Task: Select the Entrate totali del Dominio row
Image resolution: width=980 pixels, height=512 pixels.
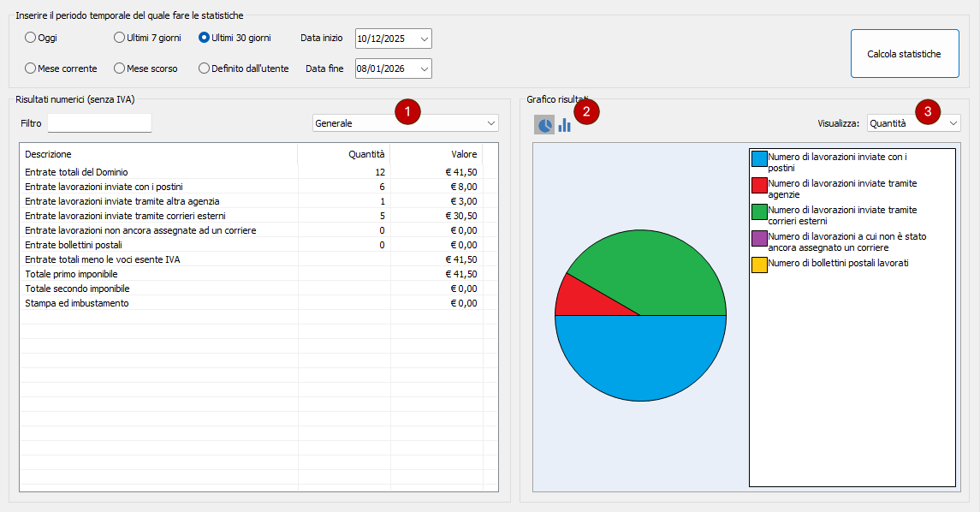Action: pos(158,172)
